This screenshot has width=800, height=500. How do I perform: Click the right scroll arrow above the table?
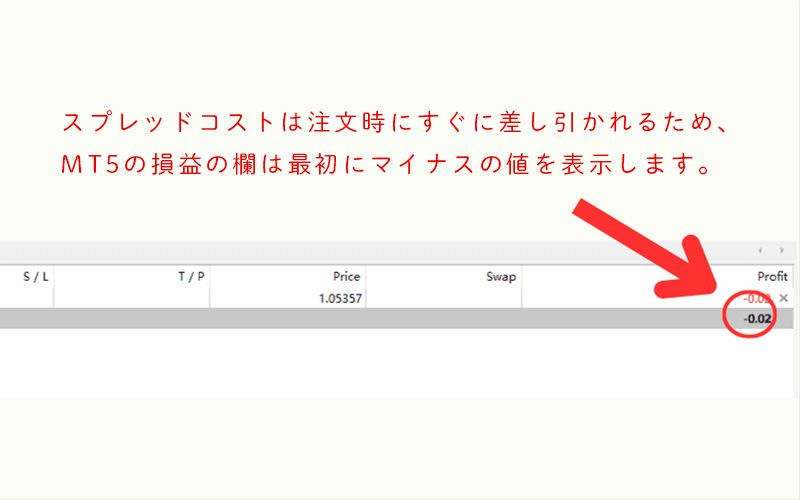click(x=782, y=250)
